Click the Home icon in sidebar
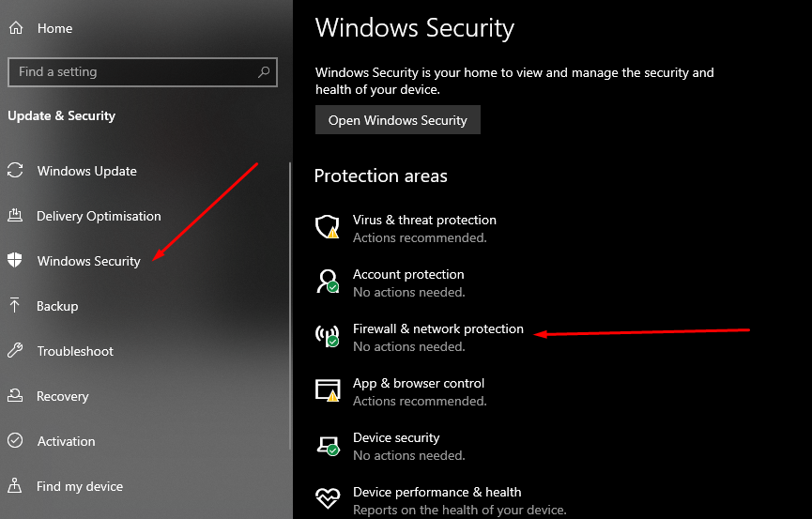 [16, 28]
